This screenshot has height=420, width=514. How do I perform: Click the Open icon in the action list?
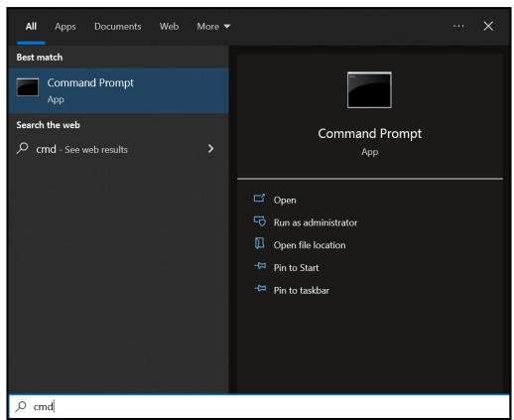point(259,199)
